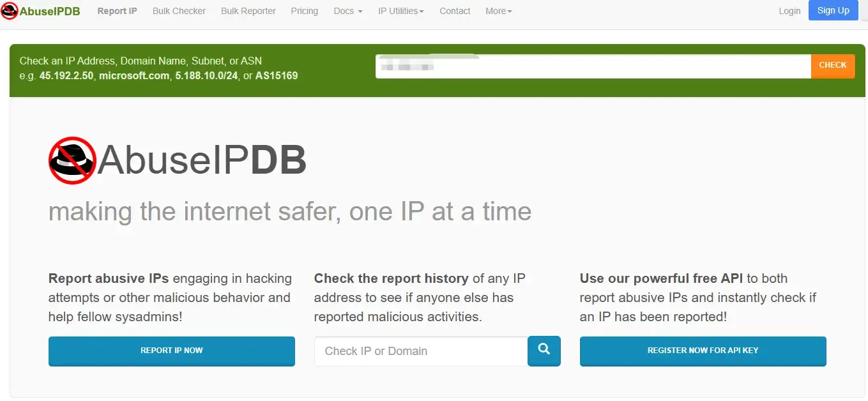Click the large crossed-out hat logo in the hero
Screen dimensions: 868x401
click(x=72, y=160)
